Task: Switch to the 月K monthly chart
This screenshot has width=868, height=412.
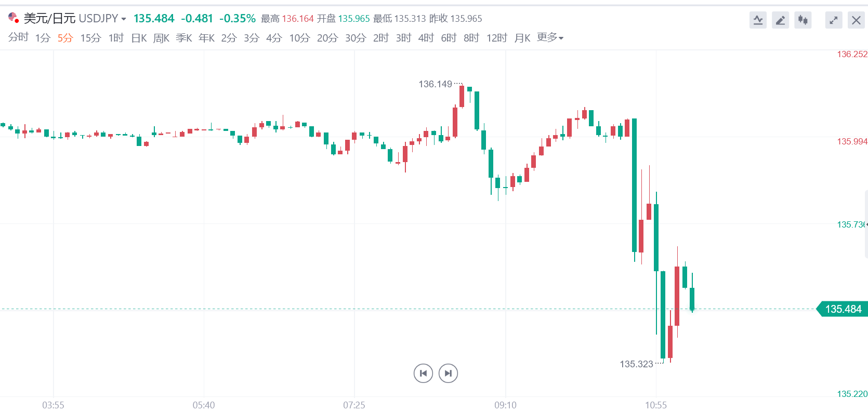Action: (x=522, y=38)
